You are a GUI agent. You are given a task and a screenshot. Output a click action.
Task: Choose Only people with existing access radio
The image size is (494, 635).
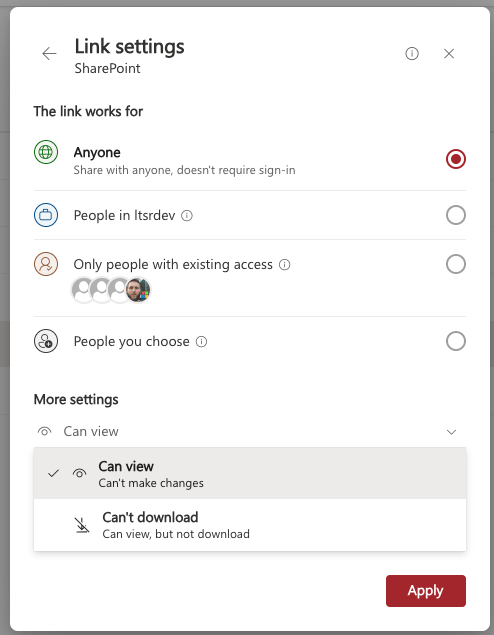[x=456, y=264]
